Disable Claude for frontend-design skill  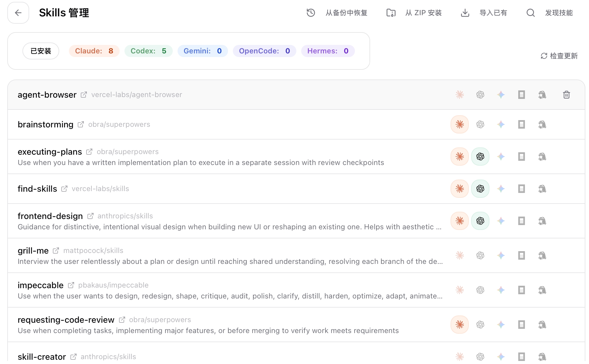coord(460,221)
